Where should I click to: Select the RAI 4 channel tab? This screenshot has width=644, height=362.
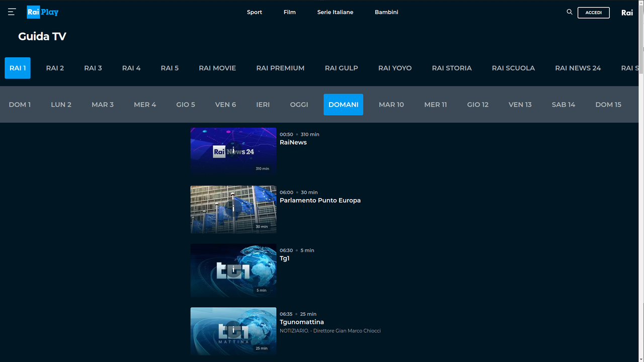coord(131,68)
